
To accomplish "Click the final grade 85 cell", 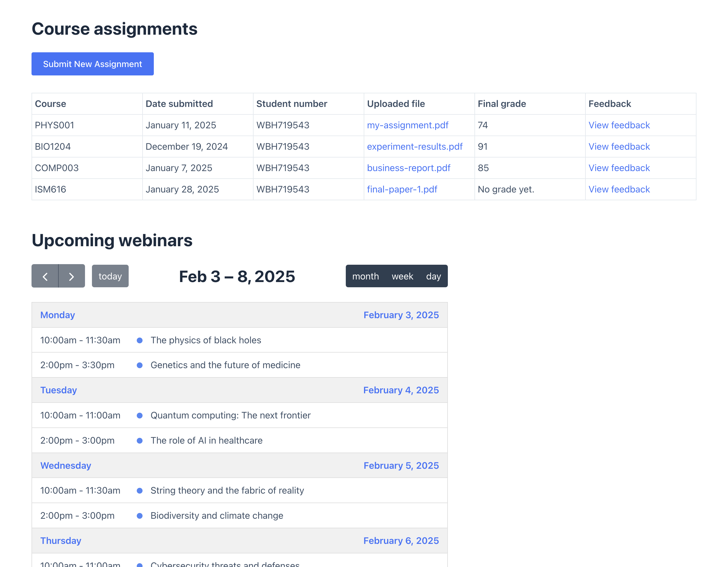I will click(x=530, y=168).
